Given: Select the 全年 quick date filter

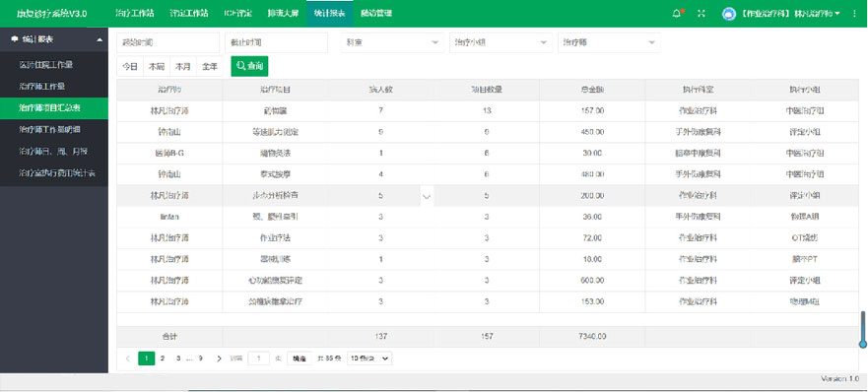Looking at the screenshot, I should [210, 66].
